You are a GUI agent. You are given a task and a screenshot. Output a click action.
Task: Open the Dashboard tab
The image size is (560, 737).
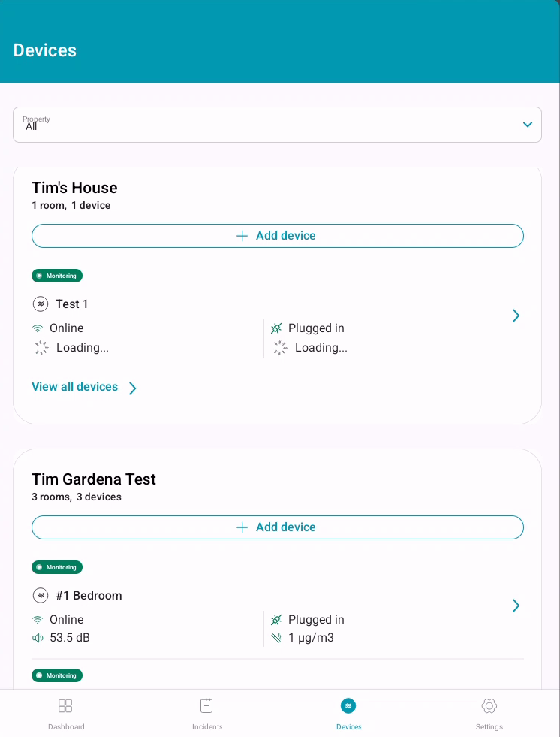pyautogui.click(x=66, y=713)
